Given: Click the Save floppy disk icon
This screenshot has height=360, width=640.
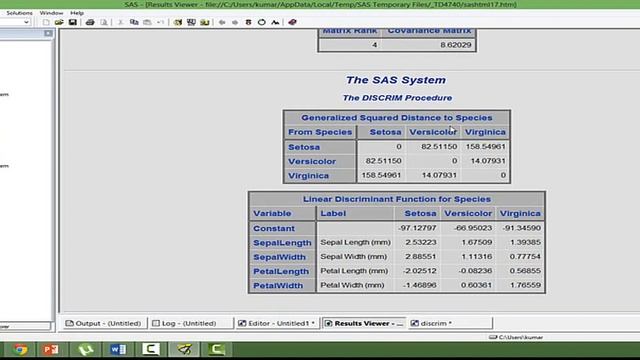Looking at the screenshot, I should coord(73,22).
